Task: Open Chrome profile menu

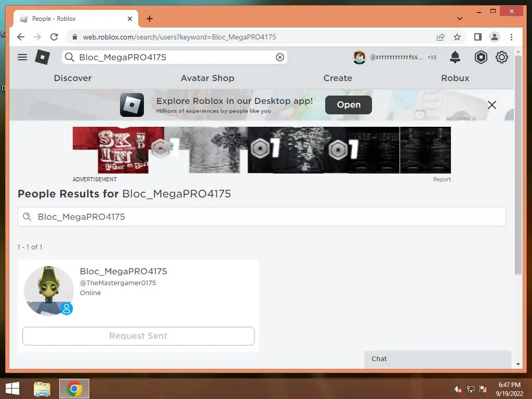Action: (495, 37)
